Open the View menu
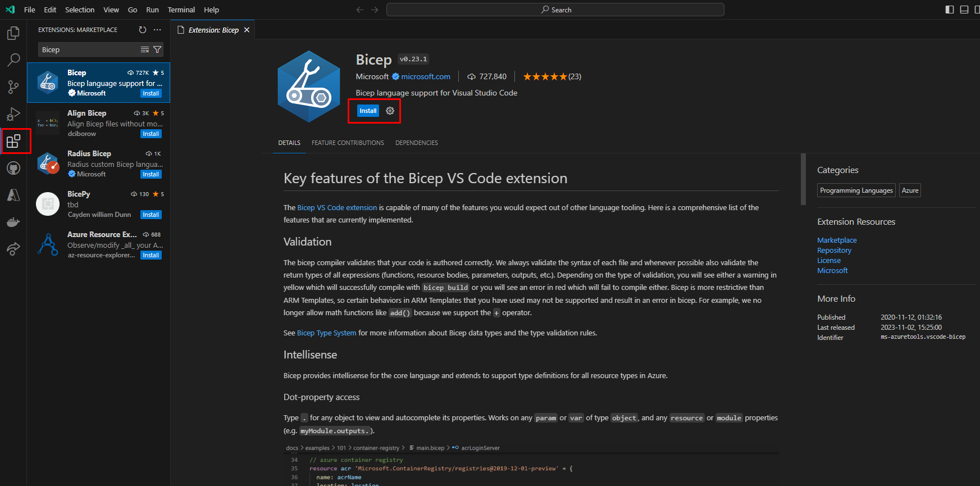The image size is (980, 486). [111, 10]
